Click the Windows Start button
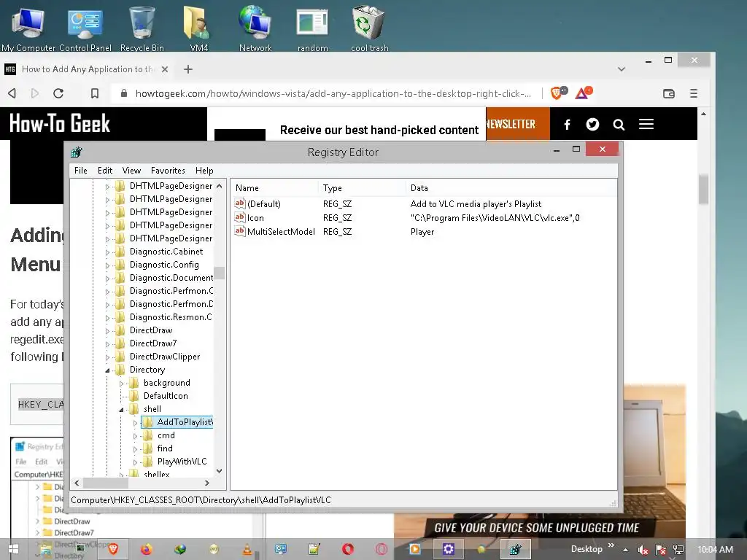 pos(13,550)
